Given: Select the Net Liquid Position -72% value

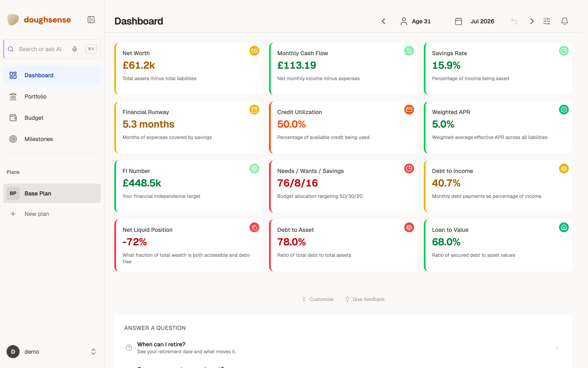Looking at the screenshot, I should tap(135, 242).
